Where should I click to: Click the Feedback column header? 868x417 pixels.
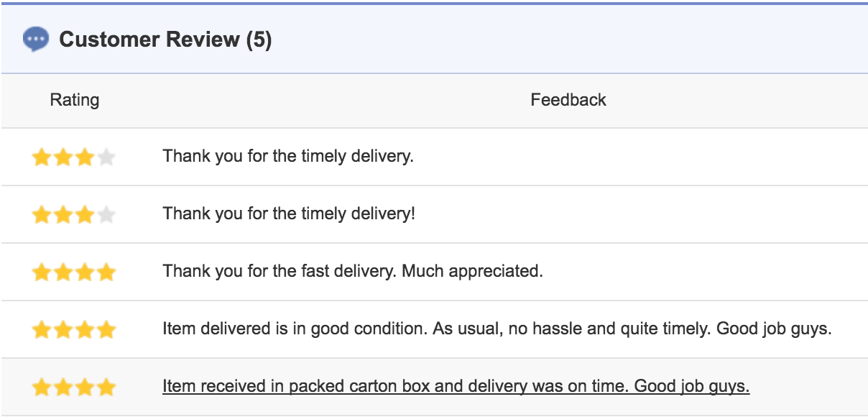click(x=568, y=100)
